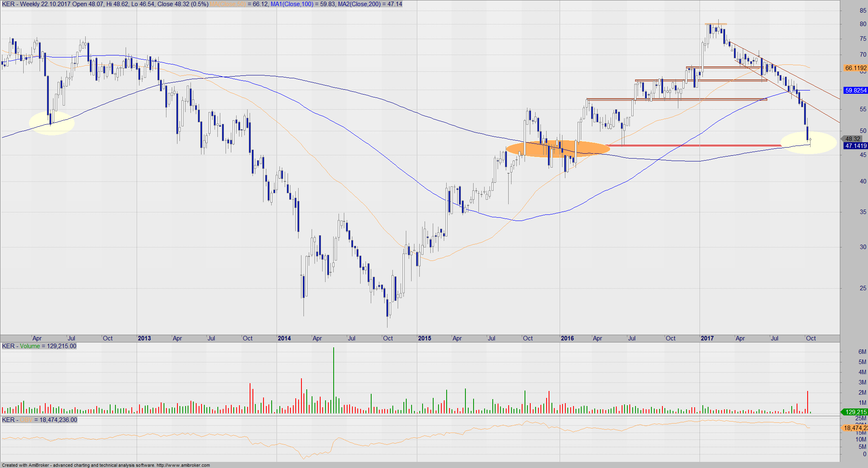868x468 pixels.
Task: Click the orange OBV value tag
Action: click(x=855, y=428)
